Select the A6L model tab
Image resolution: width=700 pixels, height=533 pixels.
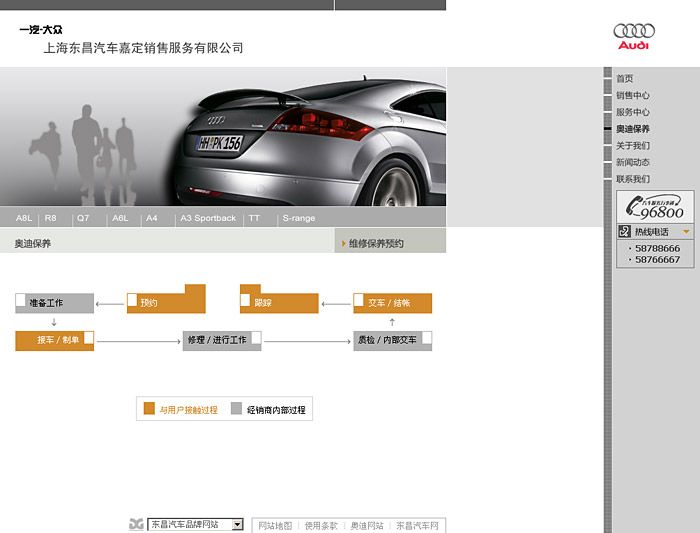tap(120, 218)
